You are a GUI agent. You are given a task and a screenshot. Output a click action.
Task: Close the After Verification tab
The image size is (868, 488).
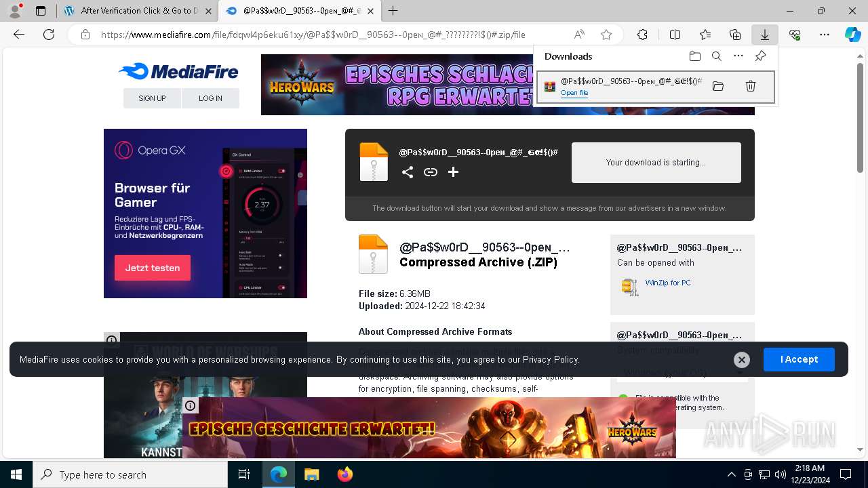point(209,11)
